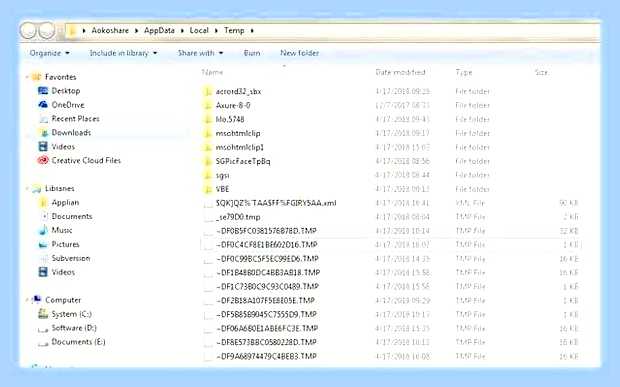Select Aokoshare in the address path
The height and width of the screenshot is (387, 620).
110,30
